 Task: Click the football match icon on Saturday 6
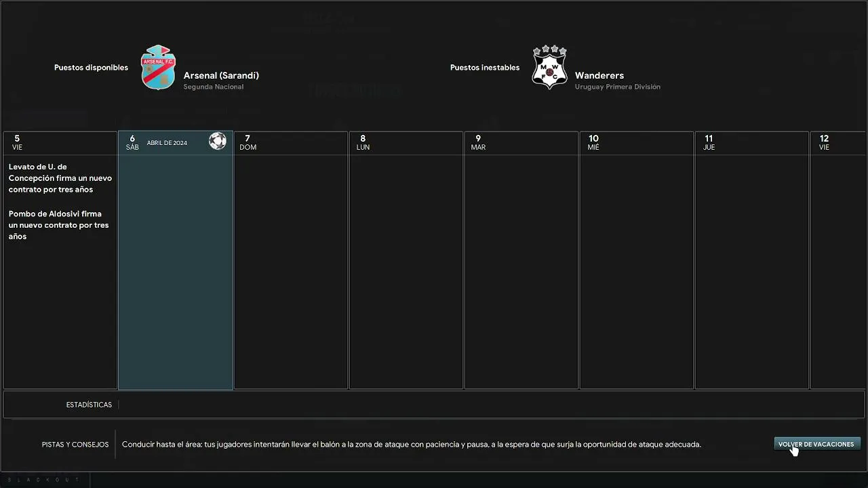pyautogui.click(x=218, y=141)
